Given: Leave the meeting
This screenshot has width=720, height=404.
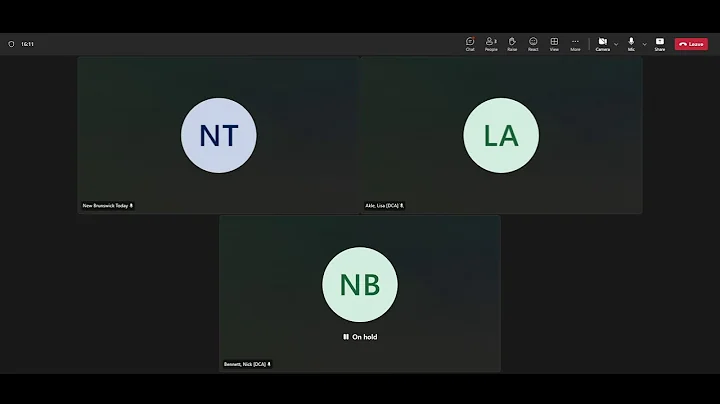Looking at the screenshot, I should [x=691, y=44].
